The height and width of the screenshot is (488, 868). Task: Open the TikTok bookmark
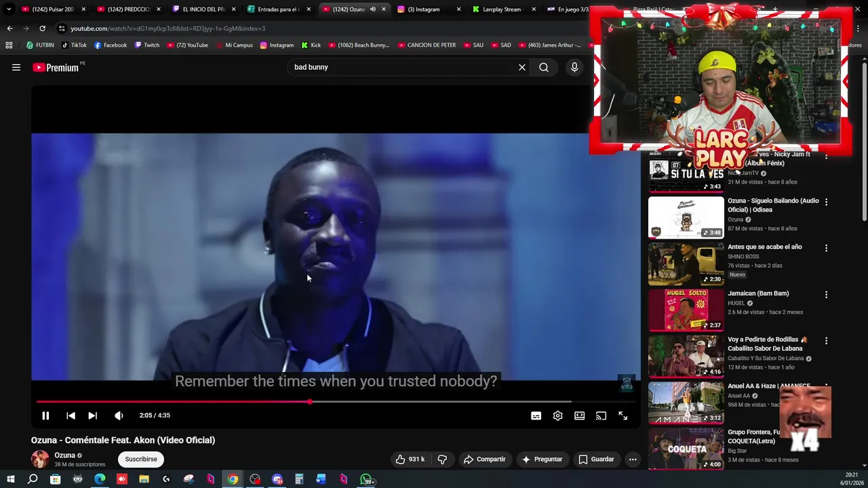(x=74, y=45)
